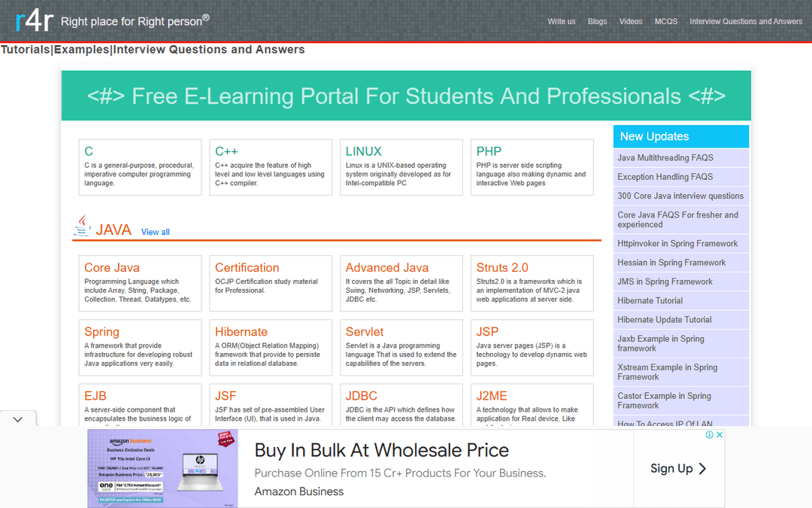Open Xstream Example in Spring Framework
Image resolution: width=812 pixels, height=508 pixels.
[681, 373]
